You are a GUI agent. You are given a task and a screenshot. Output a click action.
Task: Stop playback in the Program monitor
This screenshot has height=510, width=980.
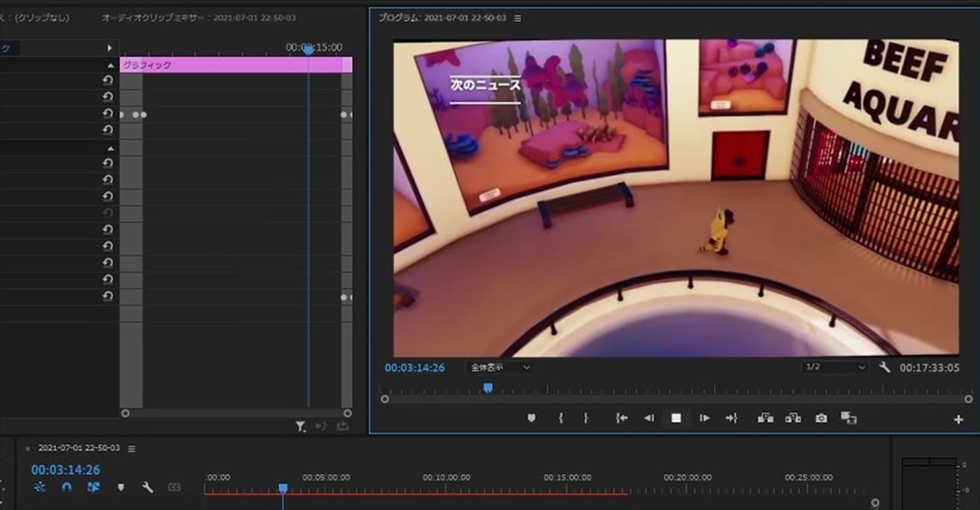[x=676, y=418]
